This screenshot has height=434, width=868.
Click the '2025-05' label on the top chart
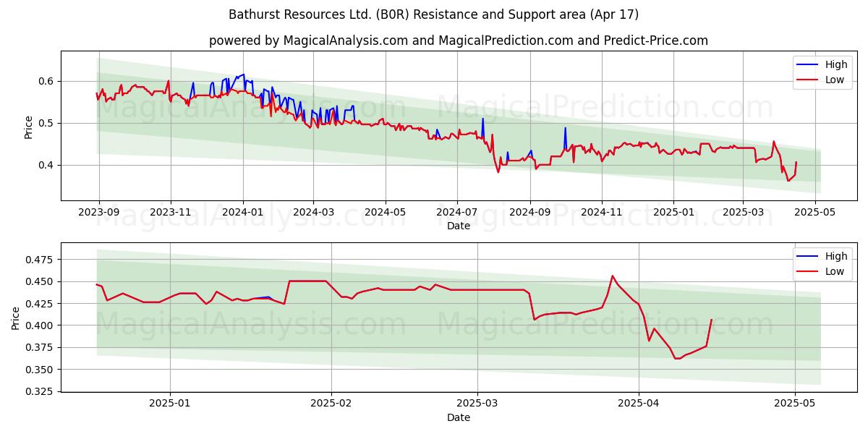point(815,212)
